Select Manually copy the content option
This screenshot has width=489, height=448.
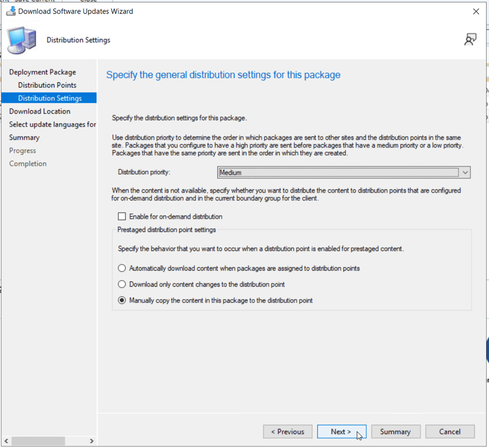pos(122,301)
